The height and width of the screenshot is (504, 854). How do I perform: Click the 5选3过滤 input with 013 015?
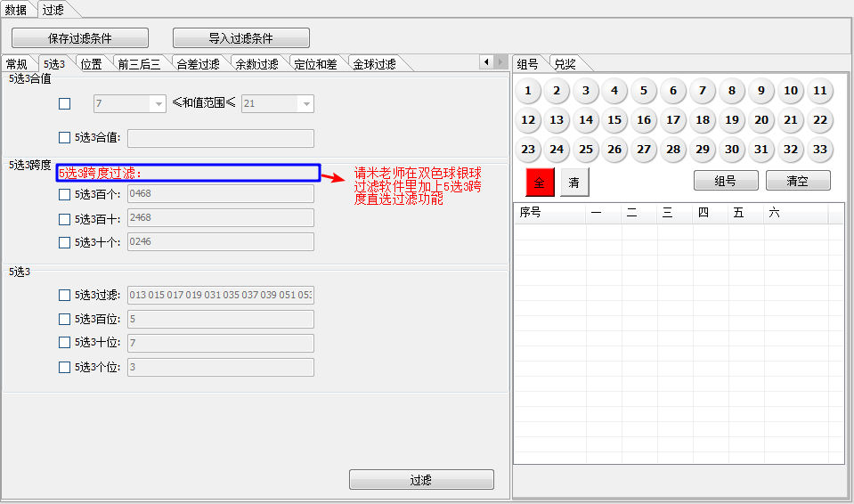[x=221, y=296]
